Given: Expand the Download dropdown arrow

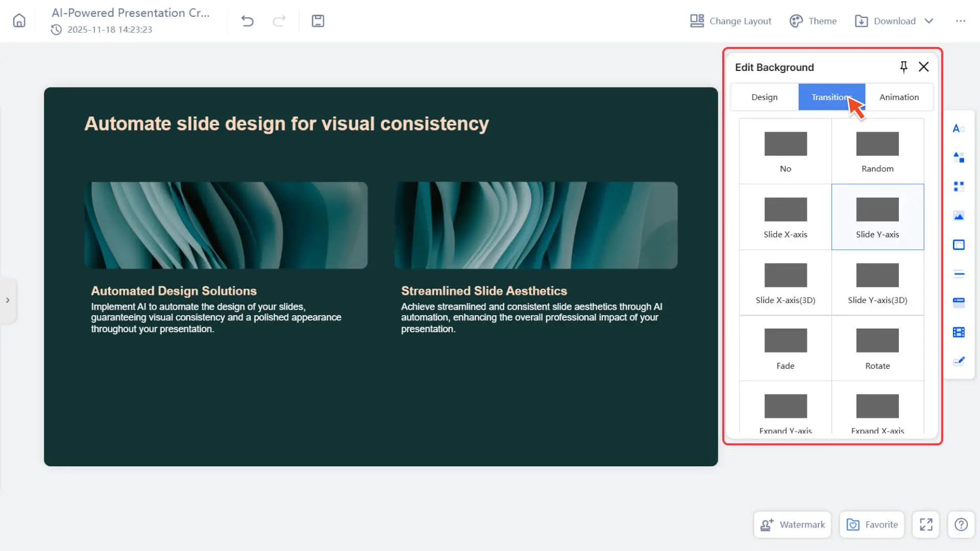Looking at the screenshot, I should [929, 21].
